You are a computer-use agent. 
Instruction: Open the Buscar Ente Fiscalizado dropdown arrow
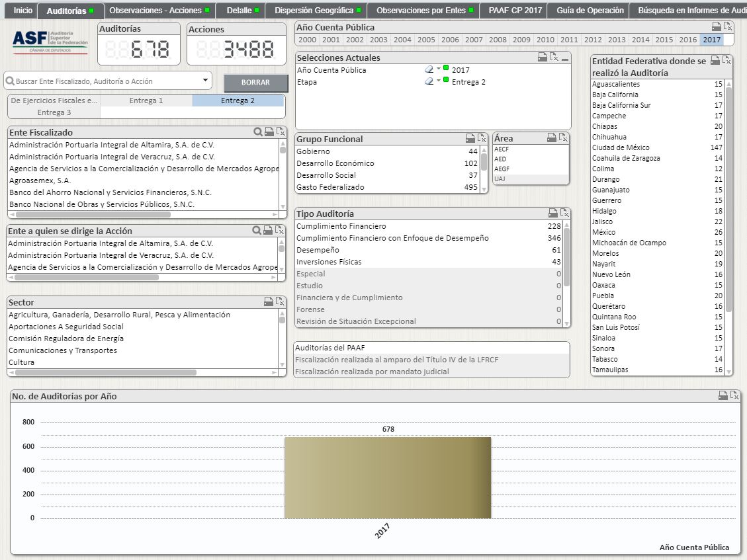point(205,80)
